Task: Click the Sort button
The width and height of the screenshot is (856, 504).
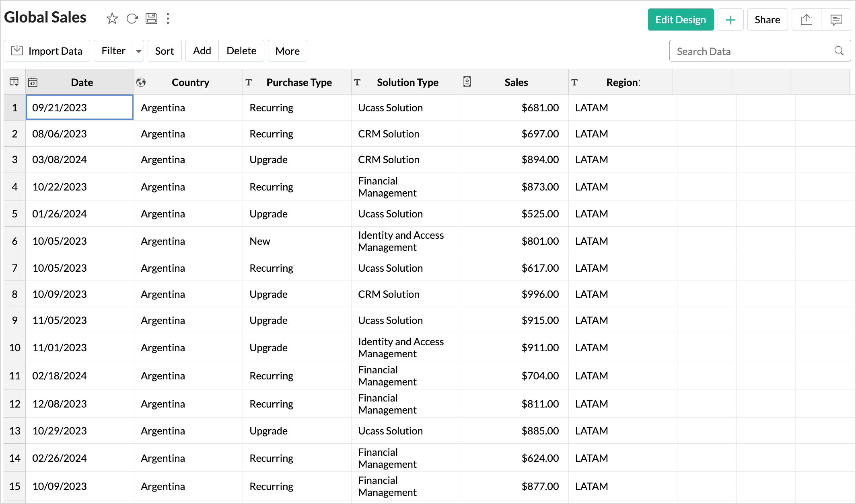Action: (x=165, y=51)
